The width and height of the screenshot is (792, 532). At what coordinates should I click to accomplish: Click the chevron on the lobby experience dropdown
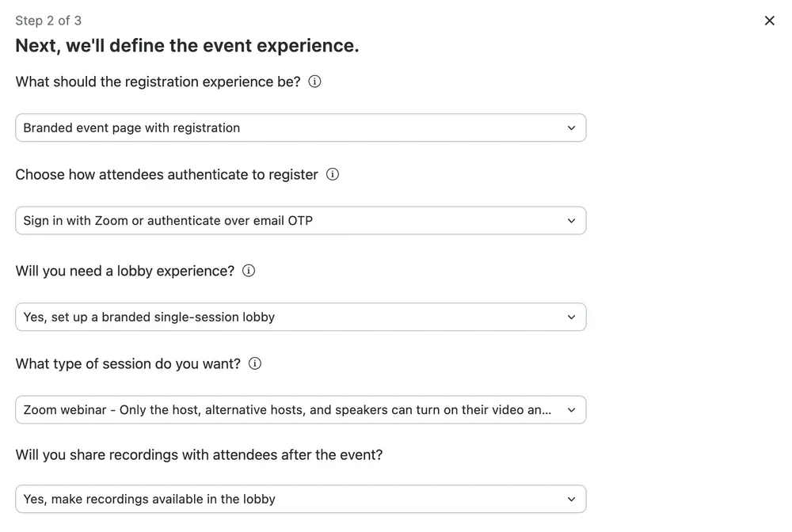[x=572, y=317]
